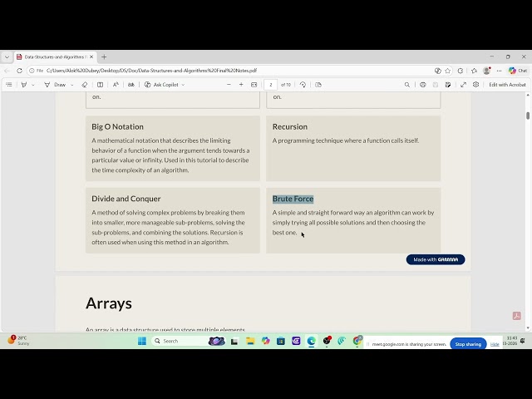The width and height of the screenshot is (532, 399).
Task: Open the PDF find search icon
Action: click(x=407, y=85)
